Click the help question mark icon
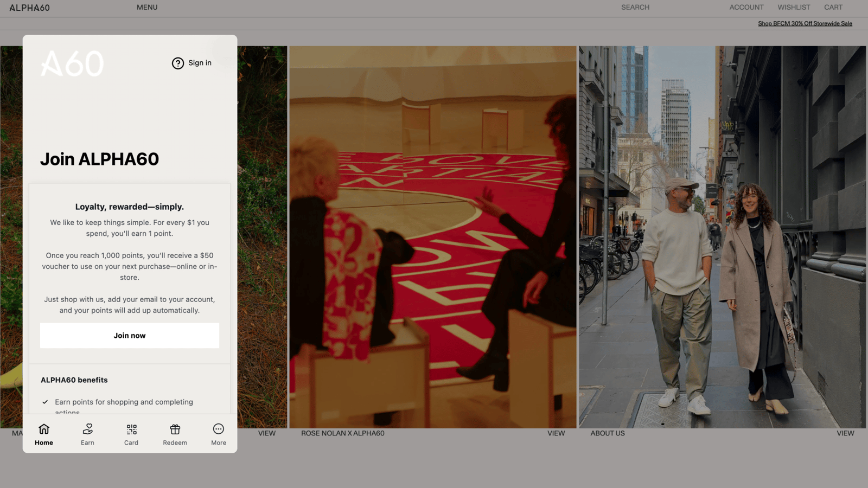 [178, 63]
